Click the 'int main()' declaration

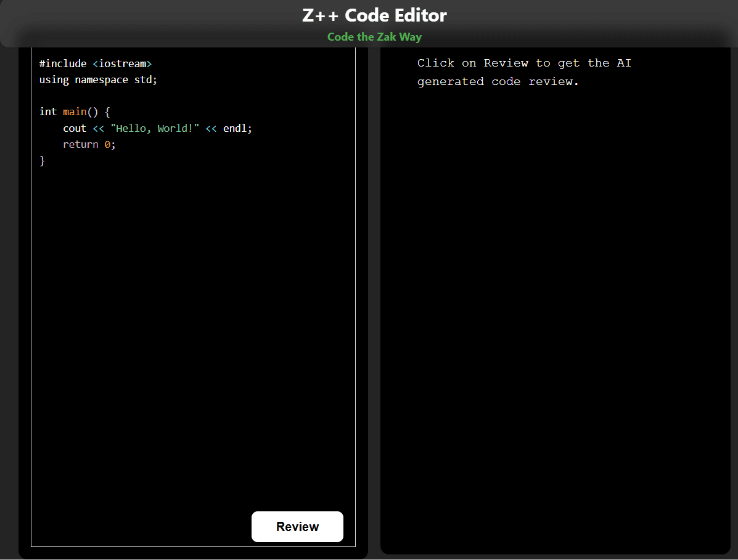[x=73, y=112]
